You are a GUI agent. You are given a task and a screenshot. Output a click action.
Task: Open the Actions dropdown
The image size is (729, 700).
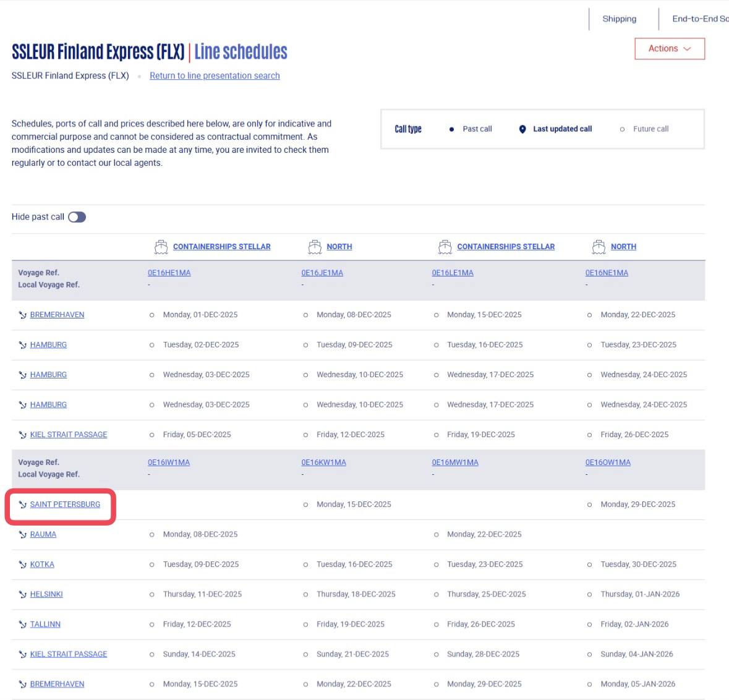669,49
